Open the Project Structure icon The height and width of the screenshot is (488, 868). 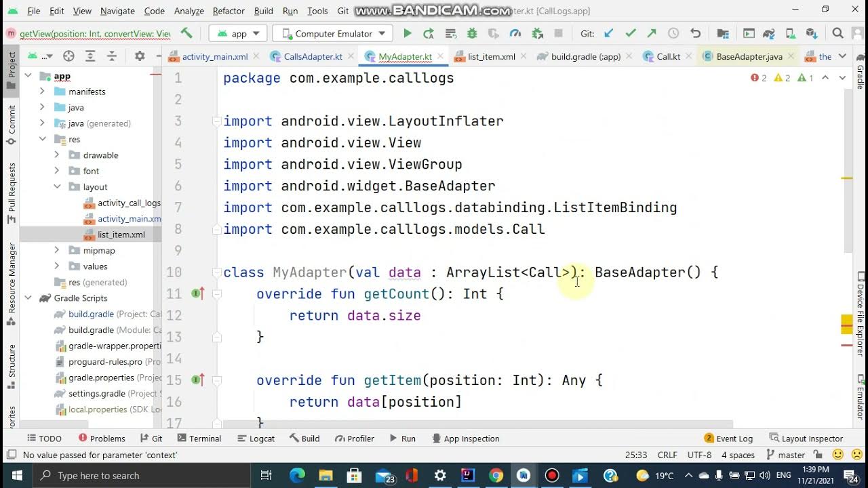pos(723,33)
